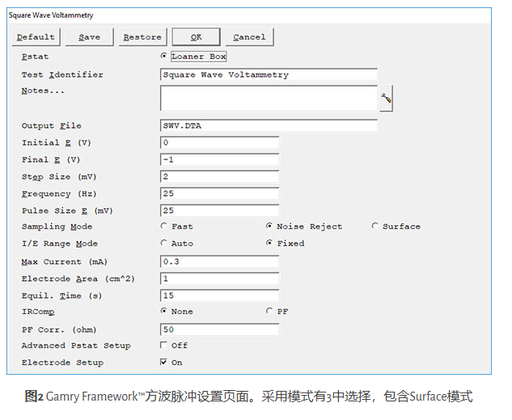Click inside the Notes text box
This screenshot has height=420, width=512.
coord(269,98)
